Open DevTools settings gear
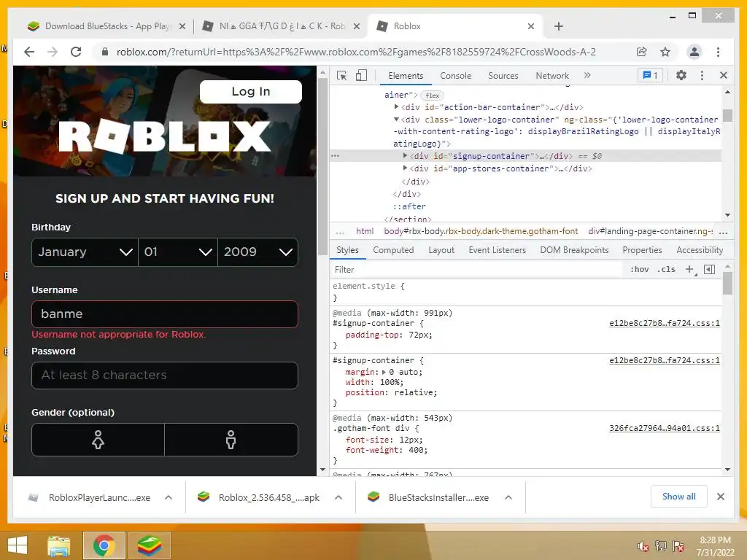This screenshot has height=560, width=747. tap(681, 75)
